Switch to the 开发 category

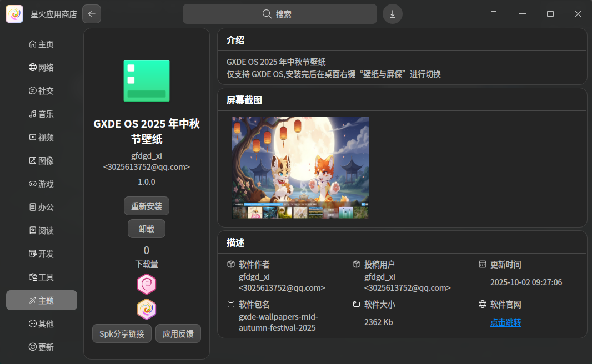point(42,254)
